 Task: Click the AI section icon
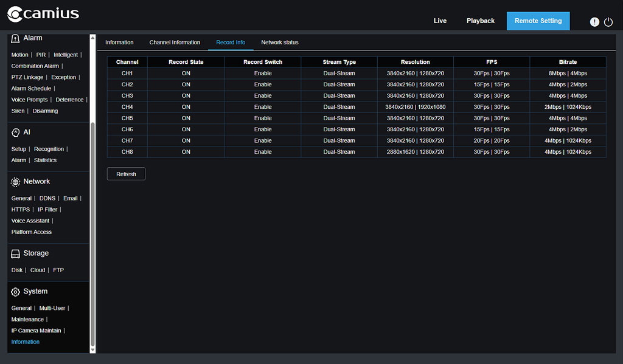(x=14, y=132)
